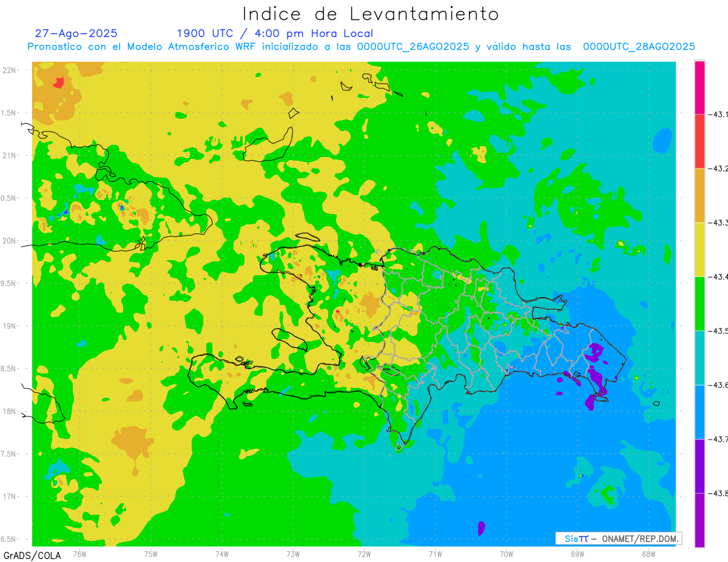Click the "75W" longitude label

[x=150, y=554]
